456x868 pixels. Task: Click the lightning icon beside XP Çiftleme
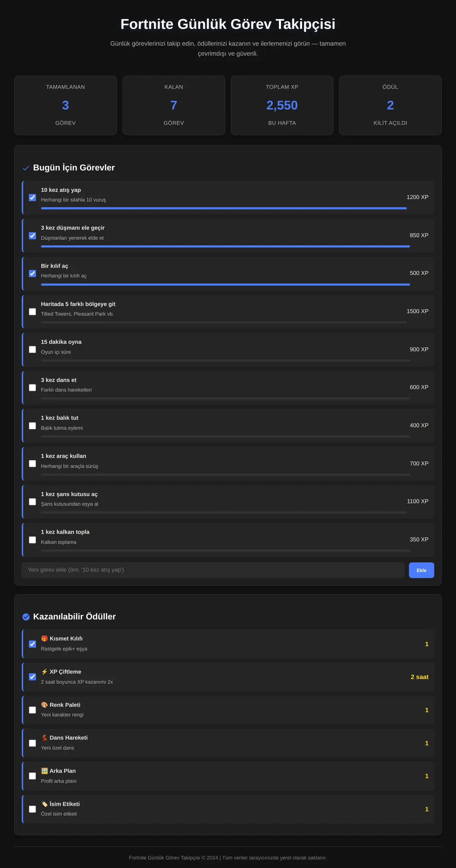(44, 672)
